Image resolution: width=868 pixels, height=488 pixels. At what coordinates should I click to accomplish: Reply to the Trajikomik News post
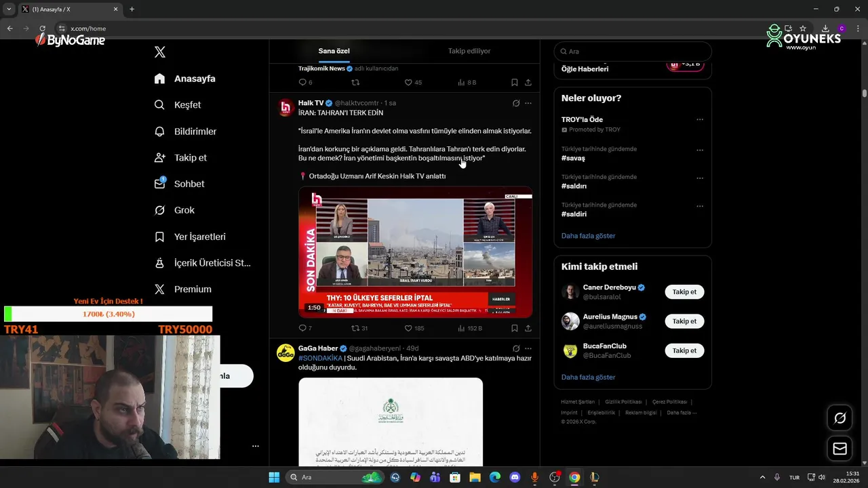305,82
